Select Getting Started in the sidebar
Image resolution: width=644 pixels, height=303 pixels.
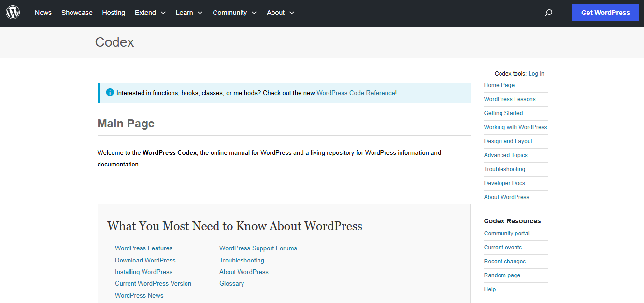tap(503, 113)
